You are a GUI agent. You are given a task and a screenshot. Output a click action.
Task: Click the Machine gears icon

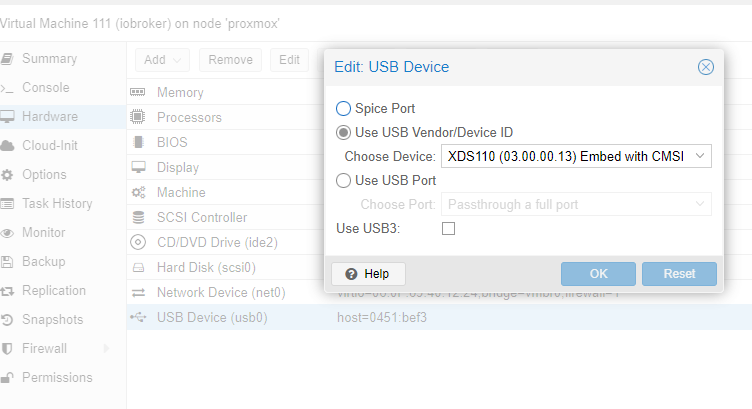click(138, 192)
